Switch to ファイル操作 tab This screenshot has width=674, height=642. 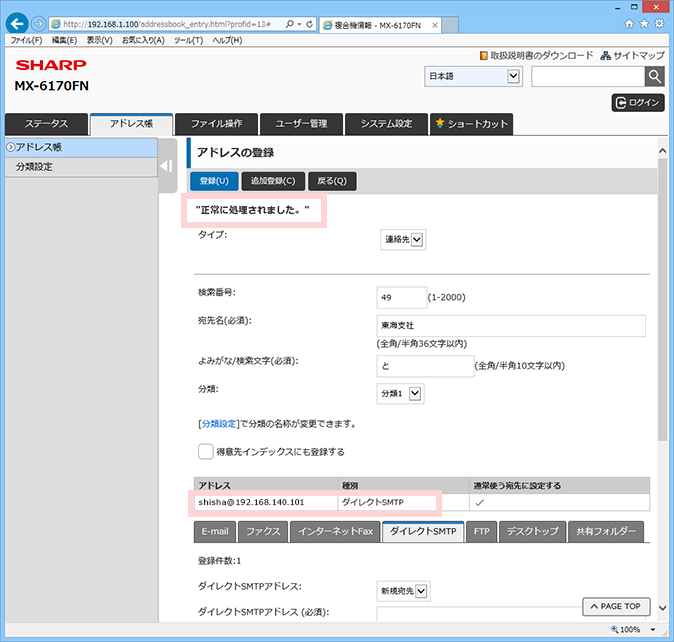[216, 124]
